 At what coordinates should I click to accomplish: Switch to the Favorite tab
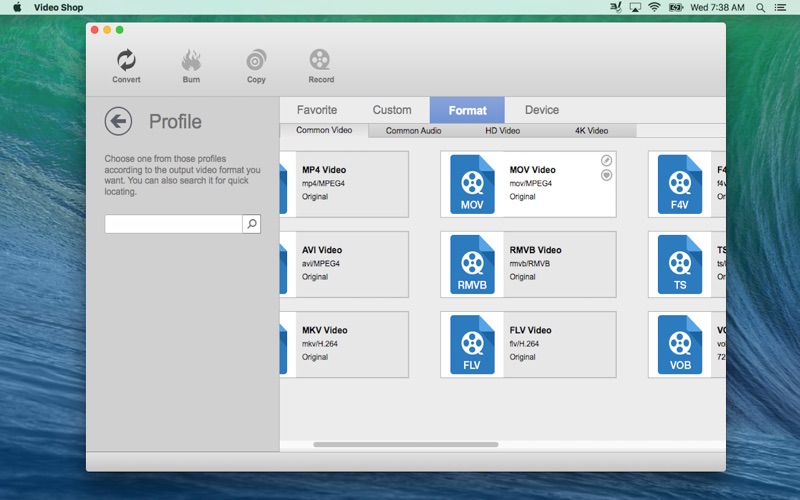coord(317,110)
